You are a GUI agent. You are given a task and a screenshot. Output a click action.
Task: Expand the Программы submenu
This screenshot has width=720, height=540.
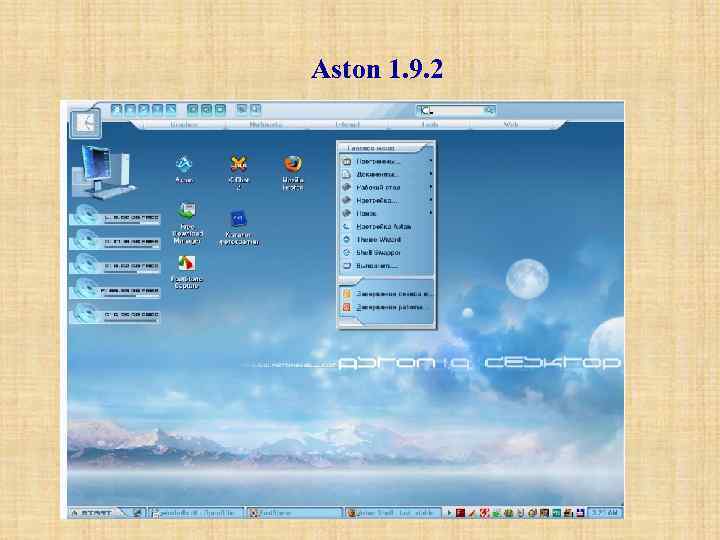click(387, 161)
